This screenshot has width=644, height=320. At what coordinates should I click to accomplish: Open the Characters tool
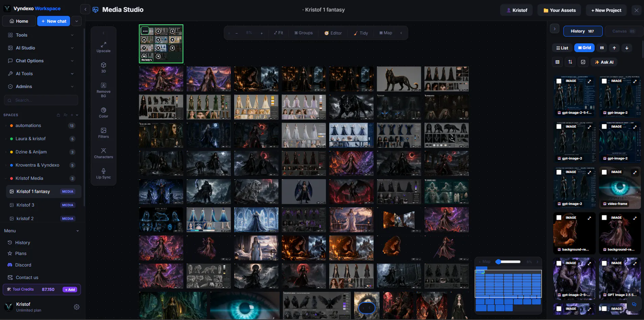(104, 153)
